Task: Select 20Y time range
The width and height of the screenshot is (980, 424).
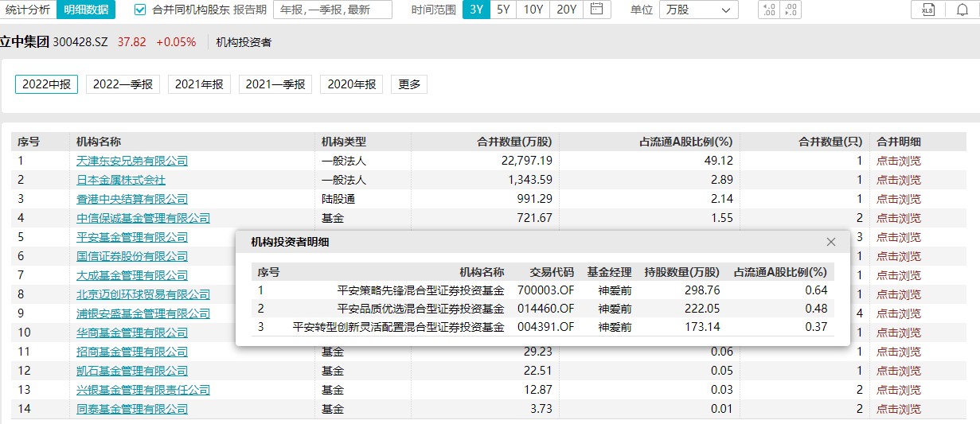Action: pyautogui.click(x=566, y=10)
